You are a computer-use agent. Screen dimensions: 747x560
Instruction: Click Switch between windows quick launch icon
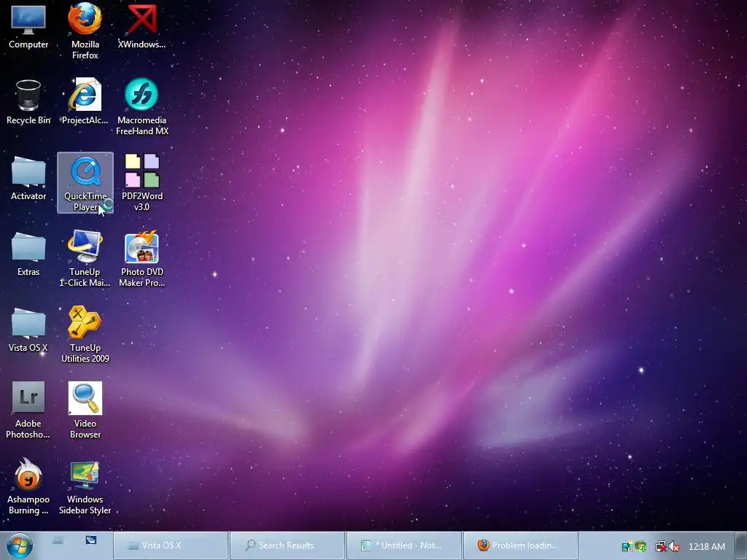point(91,540)
